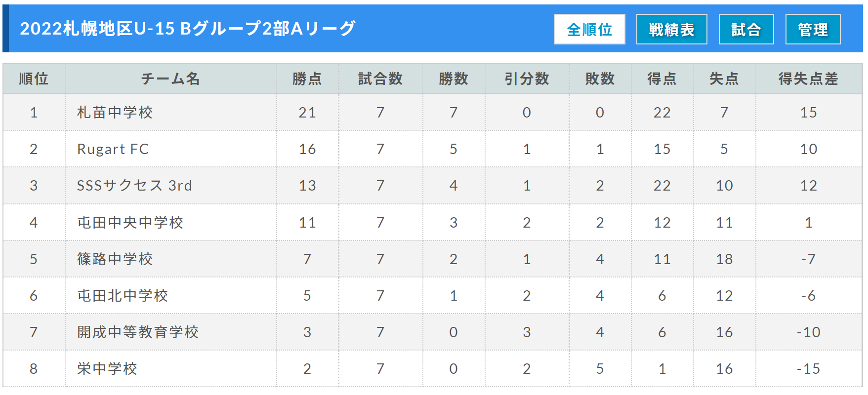Click the 失点 column header
The height and width of the screenshot is (395, 868).
(x=724, y=79)
